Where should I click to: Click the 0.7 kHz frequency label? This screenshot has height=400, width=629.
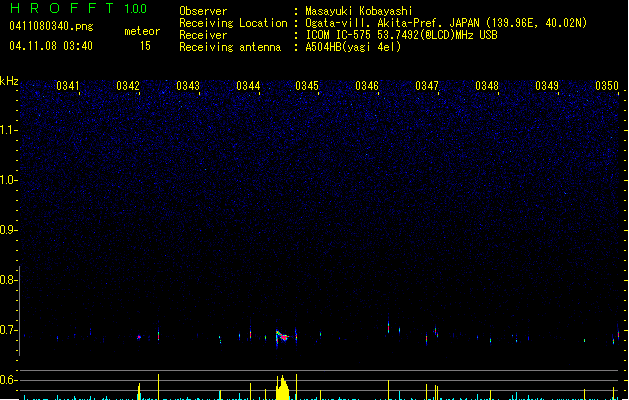coord(8,330)
